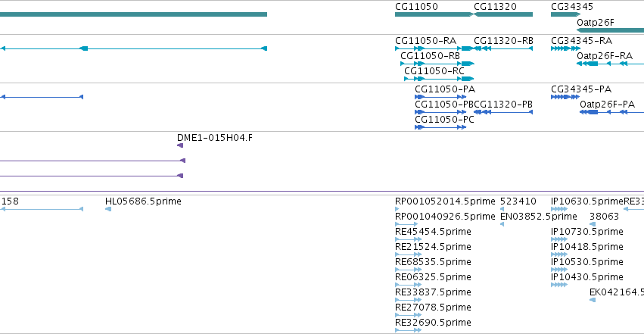Click the RP001052014.5prime EST marker
The height and width of the screenshot is (334, 644).
(x=397, y=209)
